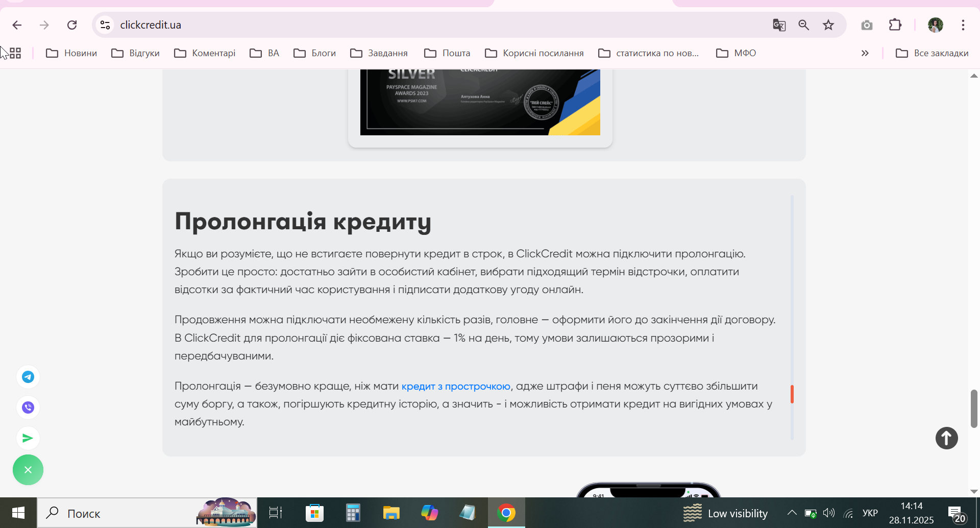980x528 pixels.
Task: Open the notification center with 20 alerts
Action: (x=956, y=513)
